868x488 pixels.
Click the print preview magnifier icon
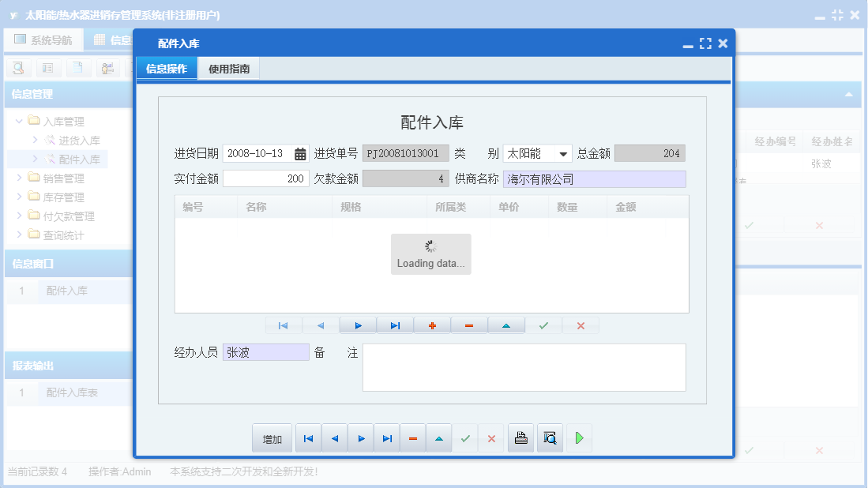pyautogui.click(x=550, y=437)
